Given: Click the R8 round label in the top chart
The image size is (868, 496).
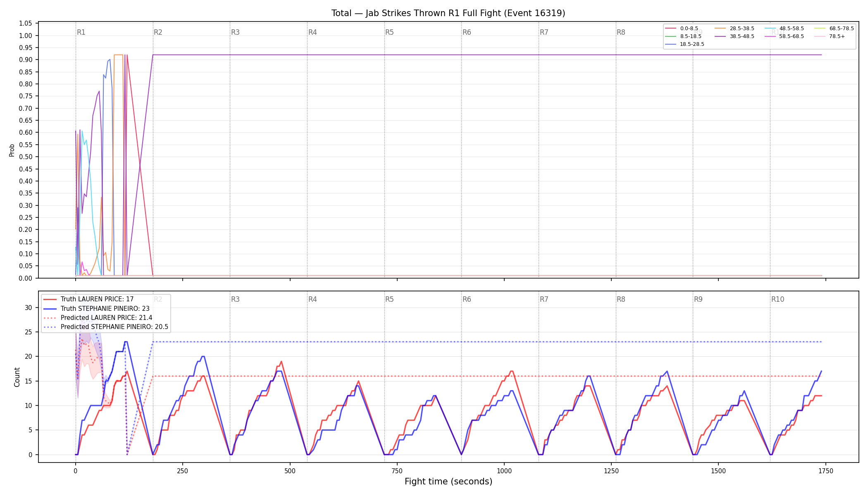Looking at the screenshot, I should coord(621,32).
